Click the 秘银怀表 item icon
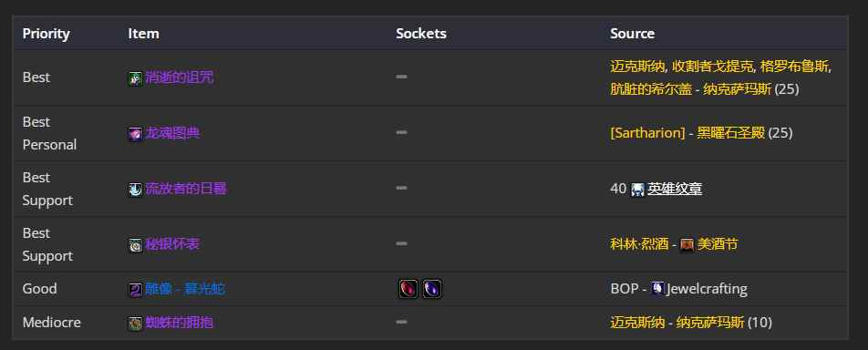Viewport: 868px width, 350px height. (136, 245)
